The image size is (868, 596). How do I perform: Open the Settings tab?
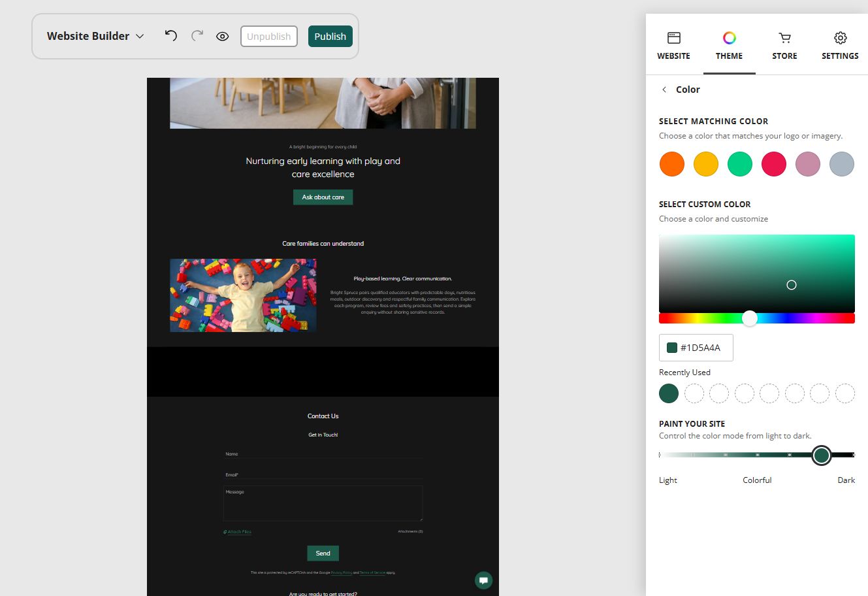(x=840, y=46)
